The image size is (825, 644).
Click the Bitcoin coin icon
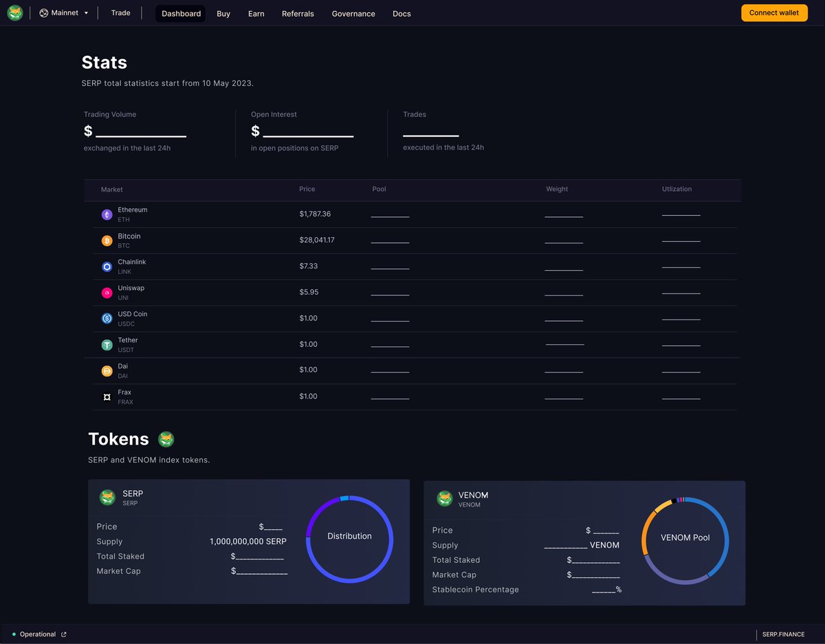click(x=107, y=241)
